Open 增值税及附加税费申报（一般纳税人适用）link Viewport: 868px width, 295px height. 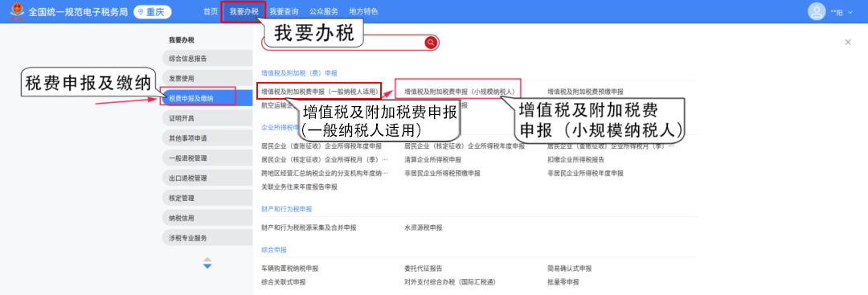click(x=320, y=92)
